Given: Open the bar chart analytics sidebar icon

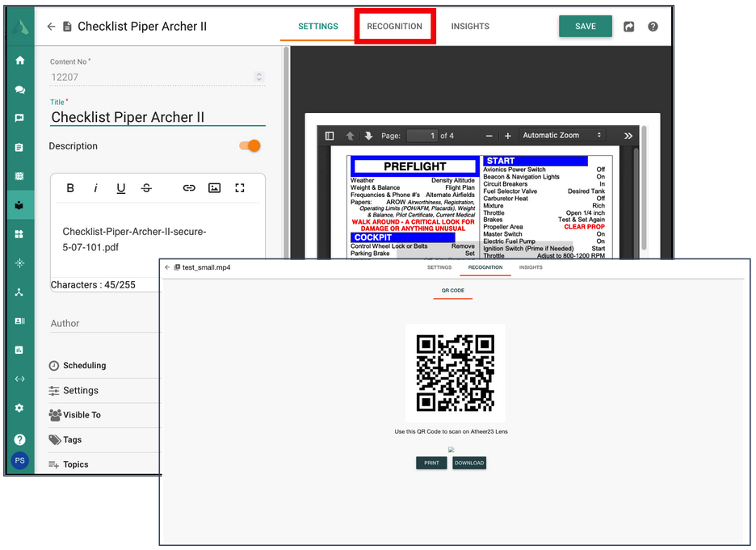Looking at the screenshot, I should pyautogui.click(x=19, y=350).
